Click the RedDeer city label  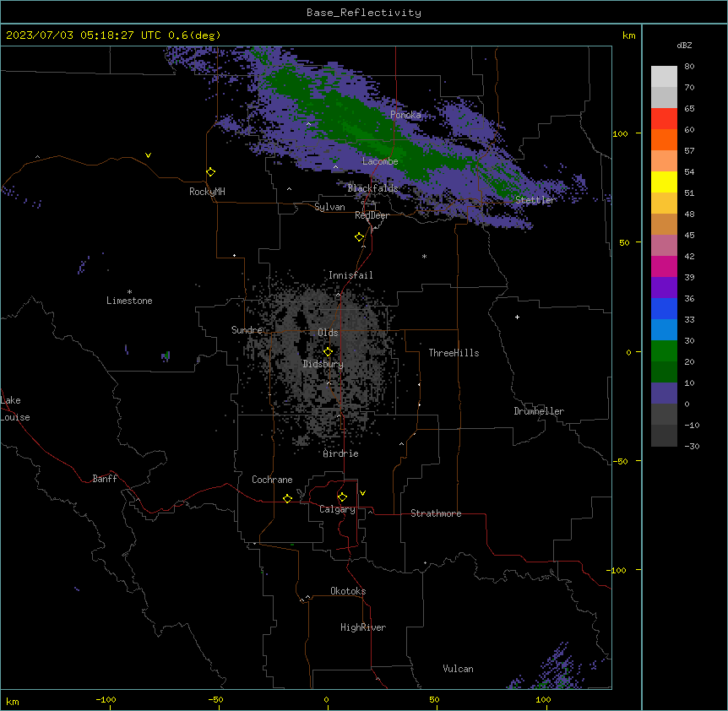click(x=372, y=215)
